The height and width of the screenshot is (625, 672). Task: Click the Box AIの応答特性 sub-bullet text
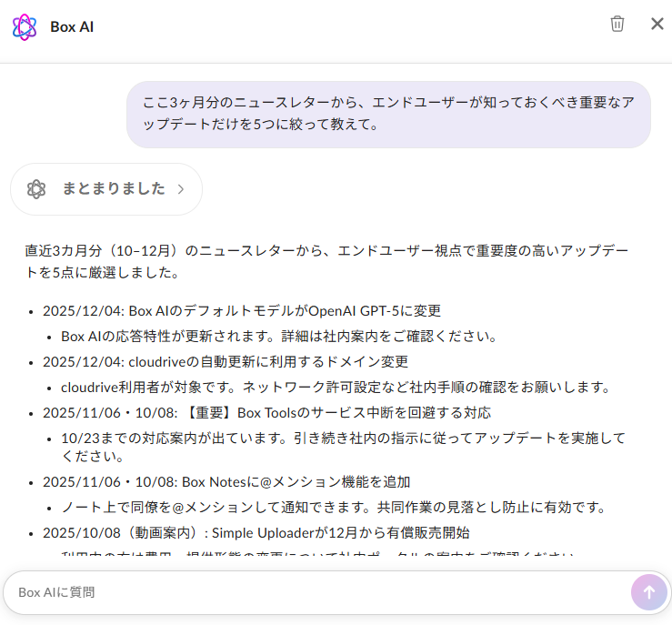278,337
